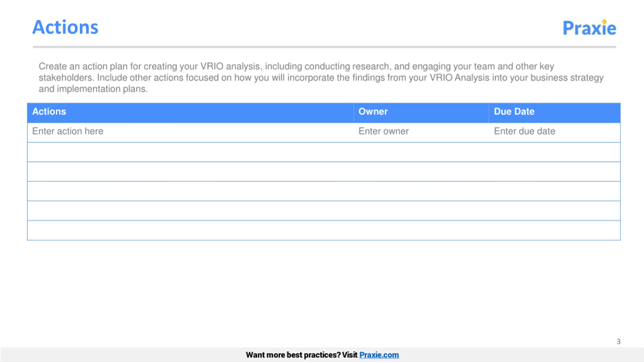Select the second row's Actions cell
The width and height of the screenshot is (644, 362).
point(190,152)
